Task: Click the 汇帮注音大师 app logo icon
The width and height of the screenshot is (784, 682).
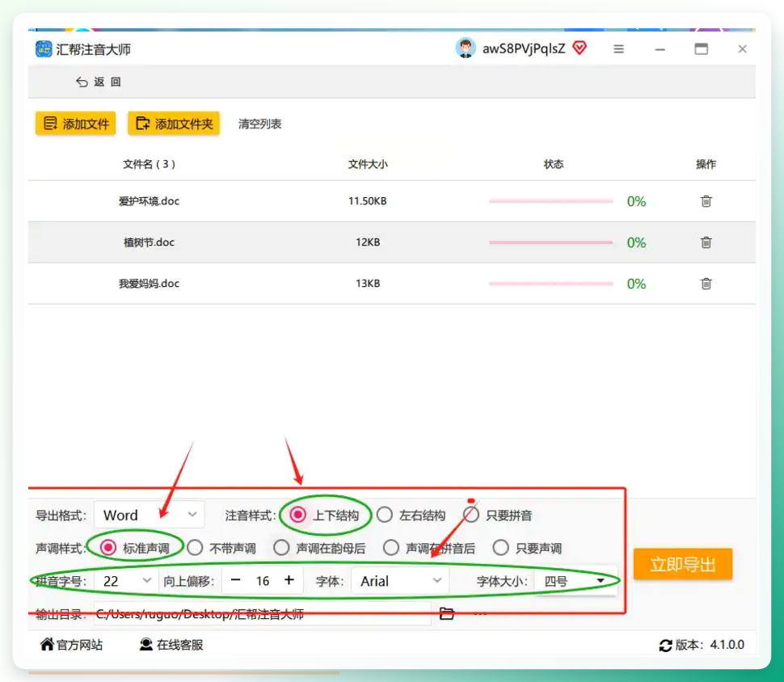Action: [44, 49]
